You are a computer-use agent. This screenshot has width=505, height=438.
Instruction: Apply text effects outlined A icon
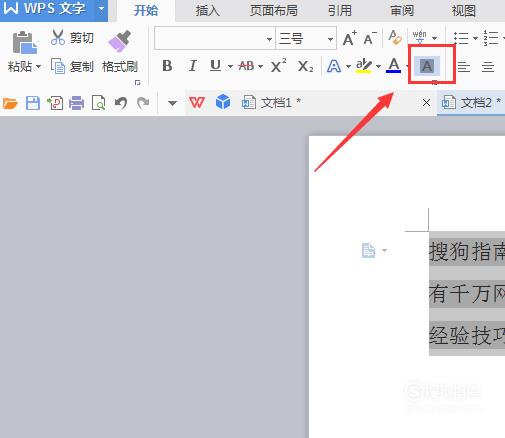coord(334,66)
